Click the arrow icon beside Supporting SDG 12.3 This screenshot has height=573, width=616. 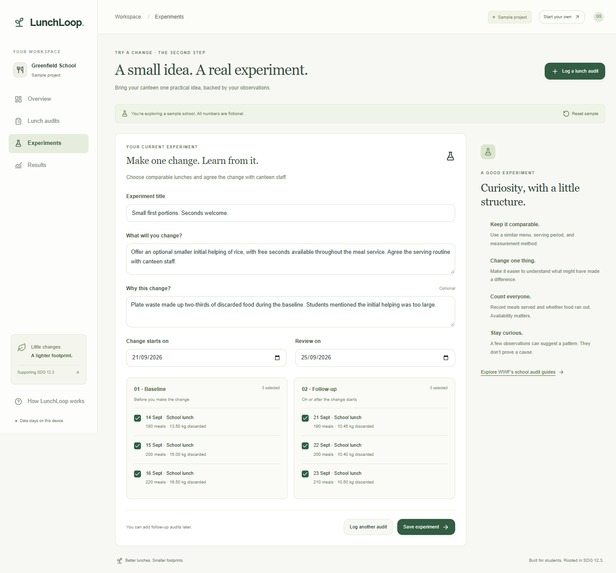point(78,372)
